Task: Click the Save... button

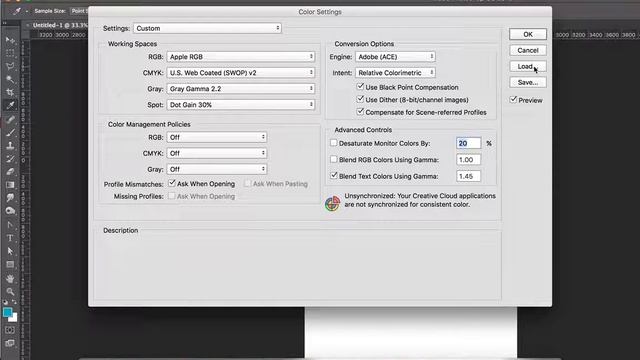Action: pos(528,82)
